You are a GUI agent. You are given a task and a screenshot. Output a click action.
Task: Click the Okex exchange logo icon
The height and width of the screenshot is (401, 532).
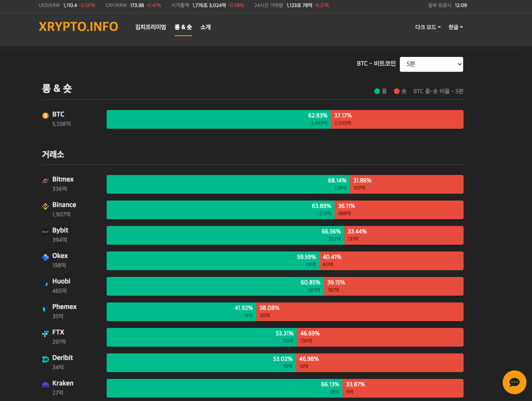coord(45,257)
